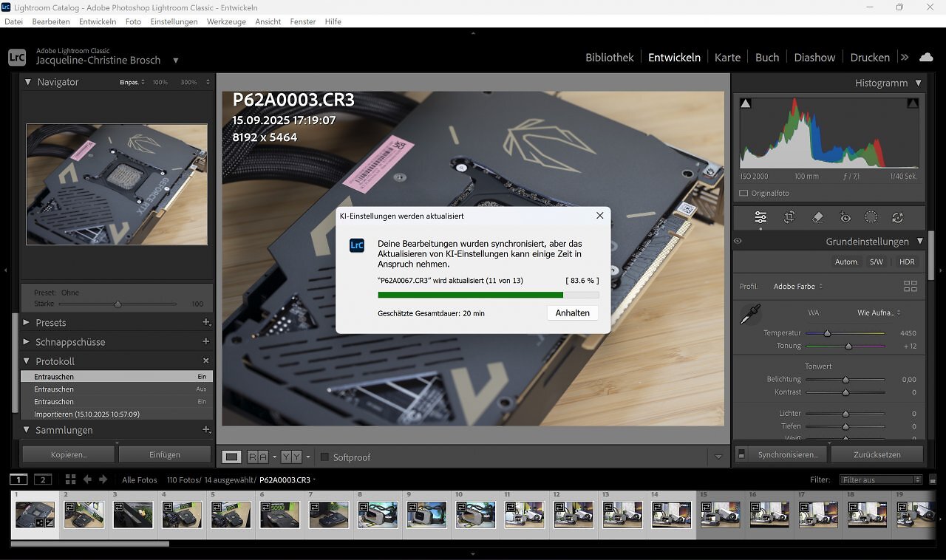Viewport: 946px width, 560px height.
Task: Click the Temperatur slider handle
Action: 827,333
